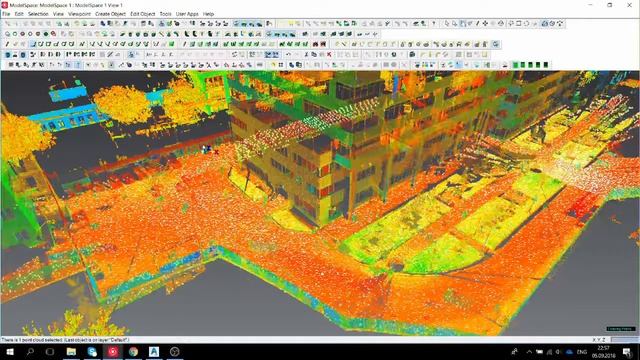Switch to the red circular app on taskbar

tap(113, 351)
